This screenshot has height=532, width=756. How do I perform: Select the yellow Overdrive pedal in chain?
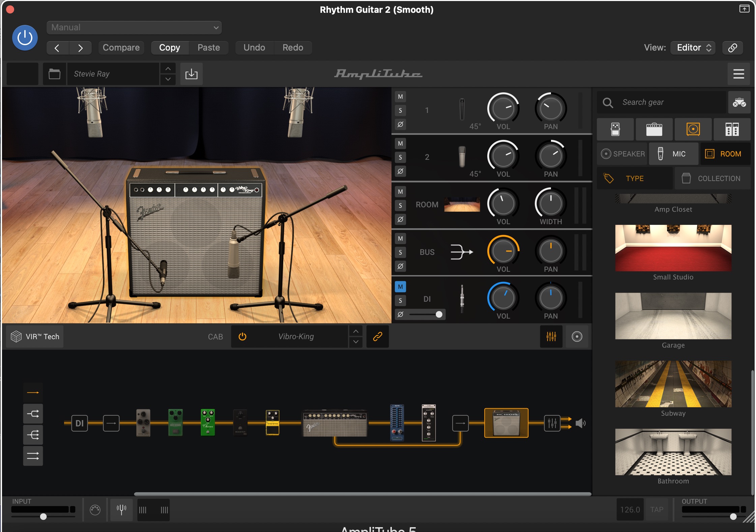(x=272, y=423)
